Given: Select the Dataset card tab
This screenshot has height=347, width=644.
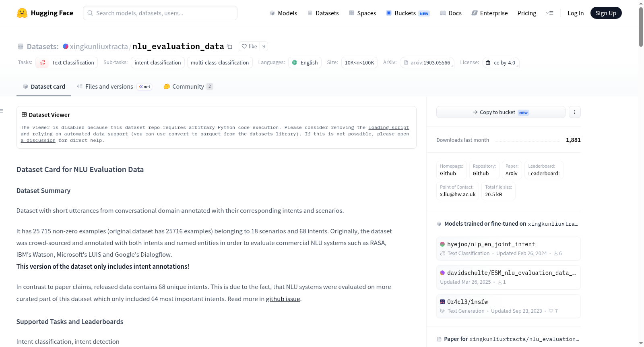Looking at the screenshot, I should (x=43, y=86).
